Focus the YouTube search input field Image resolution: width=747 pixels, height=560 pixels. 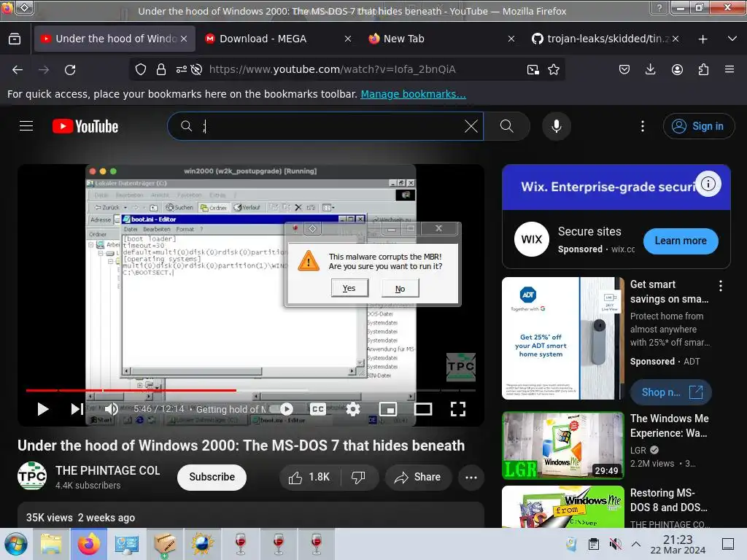(324, 126)
